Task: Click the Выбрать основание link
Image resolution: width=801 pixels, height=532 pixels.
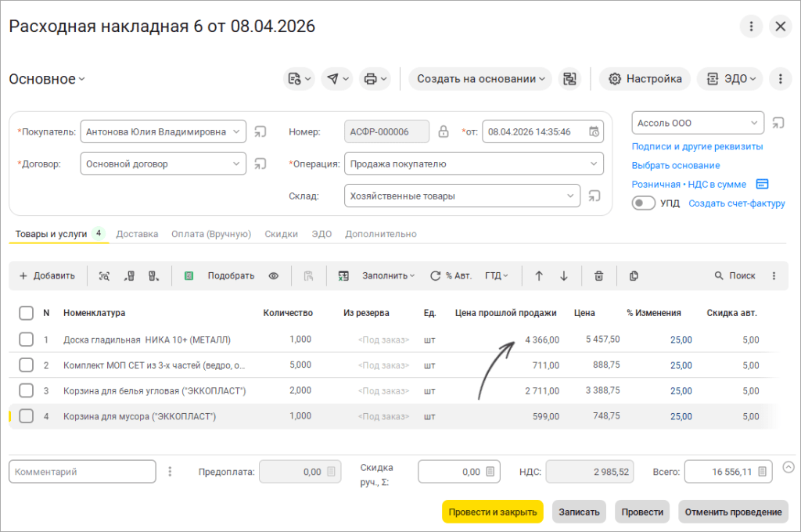Action: coord(675,166)
